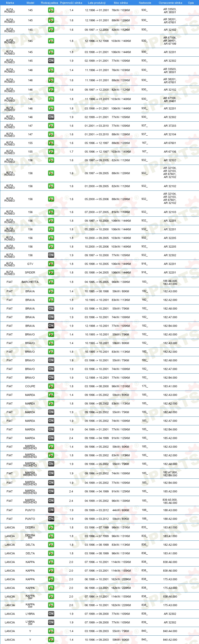This screenshot has height=644, width=199.
Task: Click the Rodzaj paliwa column header
Action: pyautogui.click(x=49, y=3)
